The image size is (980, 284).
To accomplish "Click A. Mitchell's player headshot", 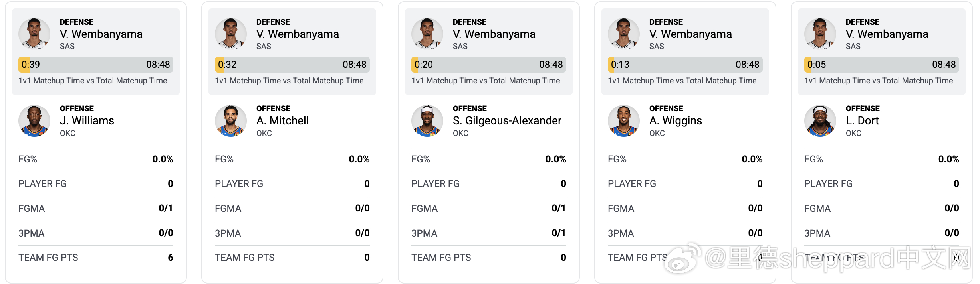I will coord(231,121).
